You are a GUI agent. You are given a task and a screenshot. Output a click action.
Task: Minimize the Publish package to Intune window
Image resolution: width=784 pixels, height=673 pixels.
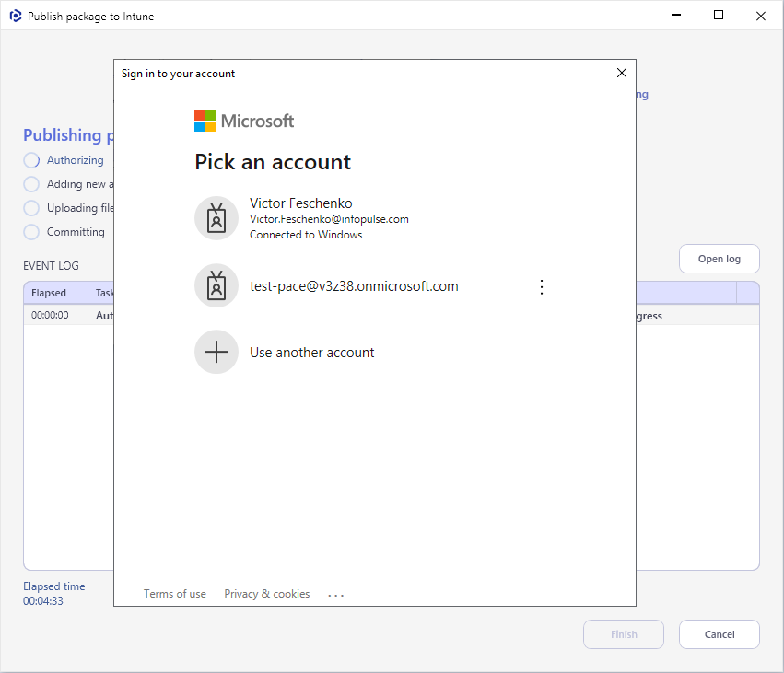pos(676,16)
